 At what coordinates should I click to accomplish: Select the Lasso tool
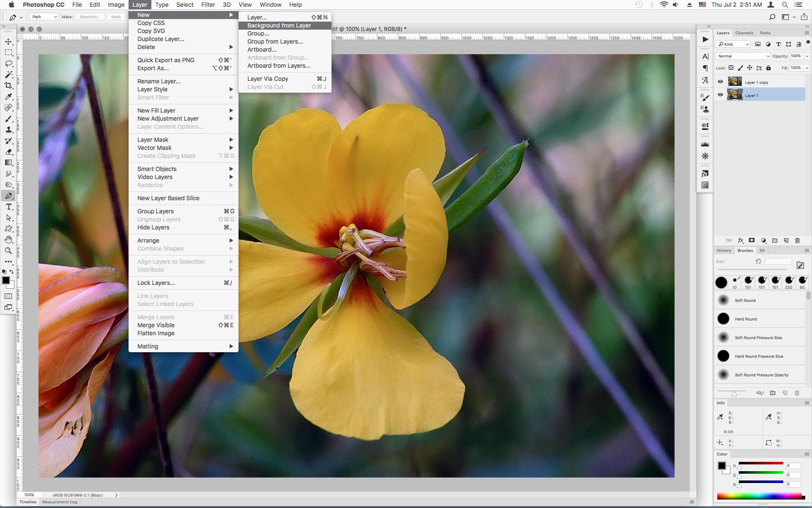(x=8, y=63)
